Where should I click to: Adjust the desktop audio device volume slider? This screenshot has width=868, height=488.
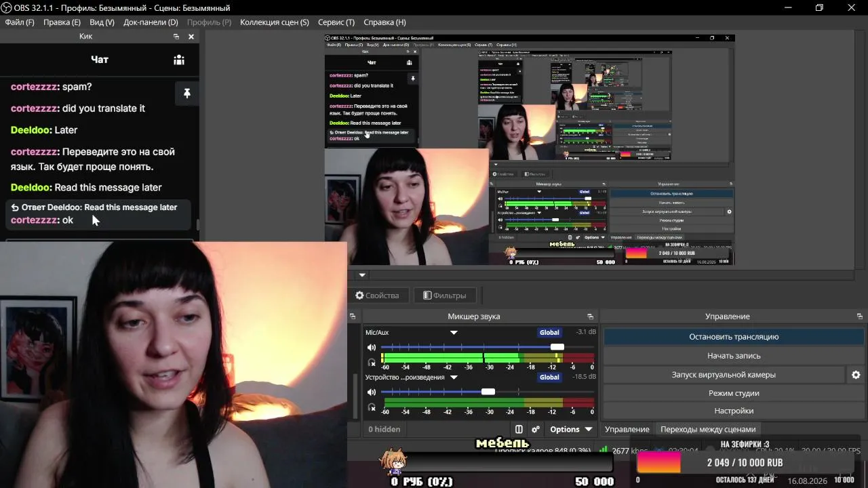point(487,392)
